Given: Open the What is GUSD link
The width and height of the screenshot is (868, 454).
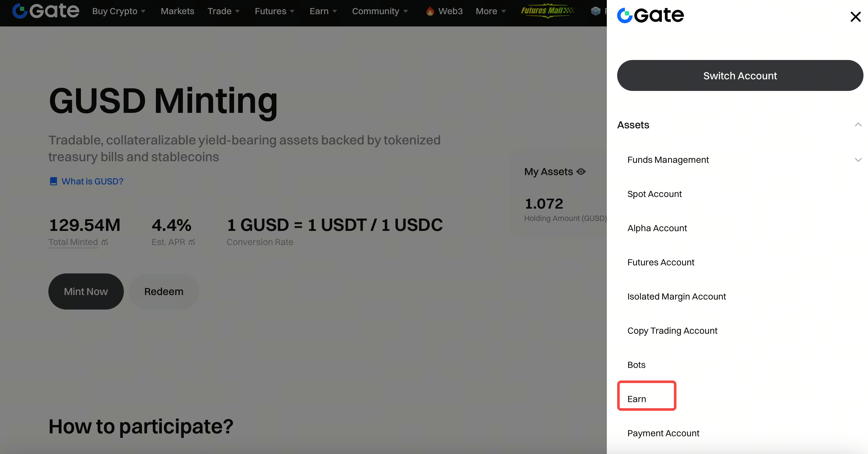Looking at the screenshot, I should pos(92,181).
